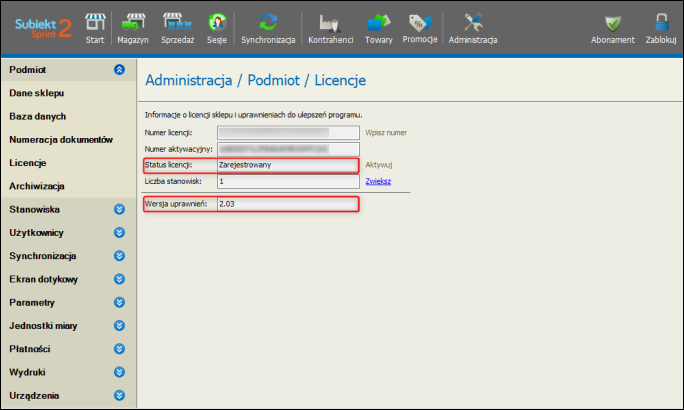Lock the app with Zablokuj
This screenshot has height=410, width=684.
(x=660, y=26)
